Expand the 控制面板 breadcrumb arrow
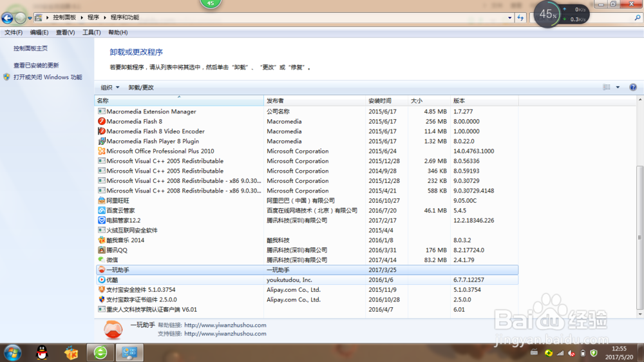 pyautogui.click(x=81, y=17)
